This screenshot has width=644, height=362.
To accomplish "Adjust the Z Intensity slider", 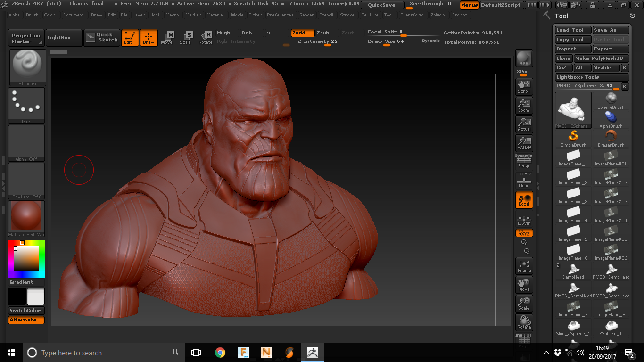I will coord(325,42).
